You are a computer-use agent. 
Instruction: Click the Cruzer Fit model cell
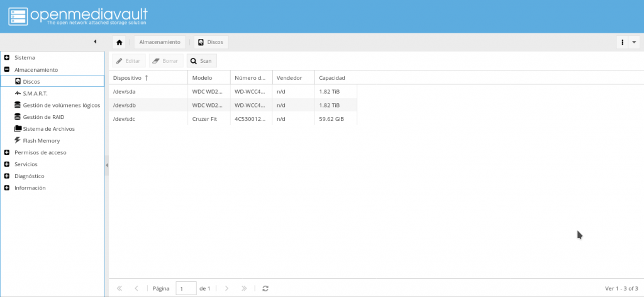point(209,119)
